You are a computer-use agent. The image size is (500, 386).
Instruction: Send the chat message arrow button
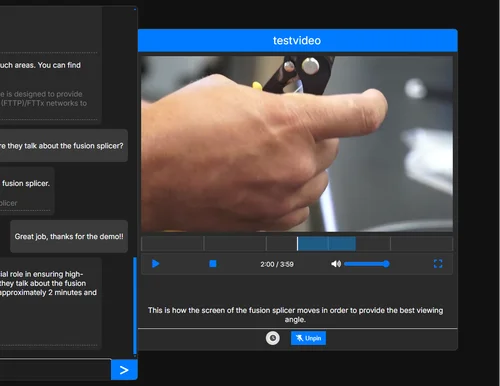tap(124, 370)
